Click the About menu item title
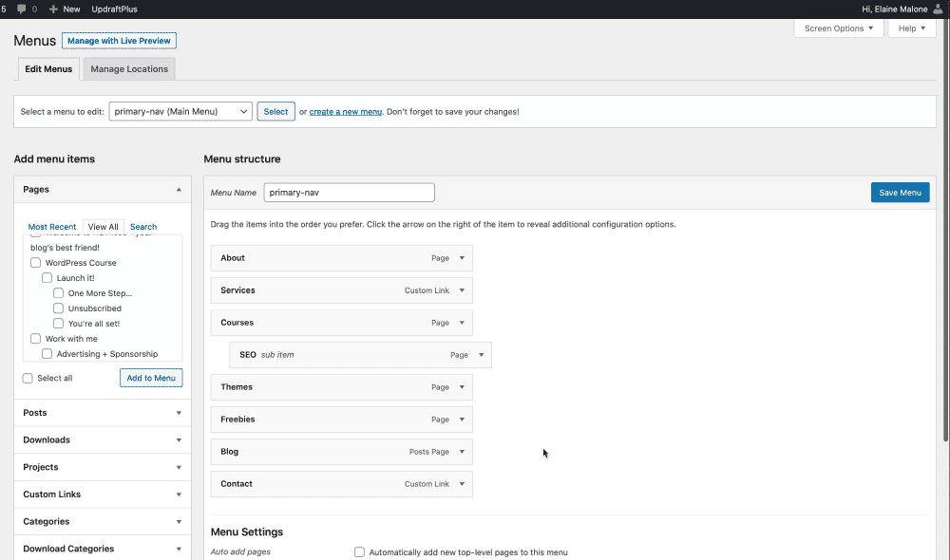 (233, 258)
